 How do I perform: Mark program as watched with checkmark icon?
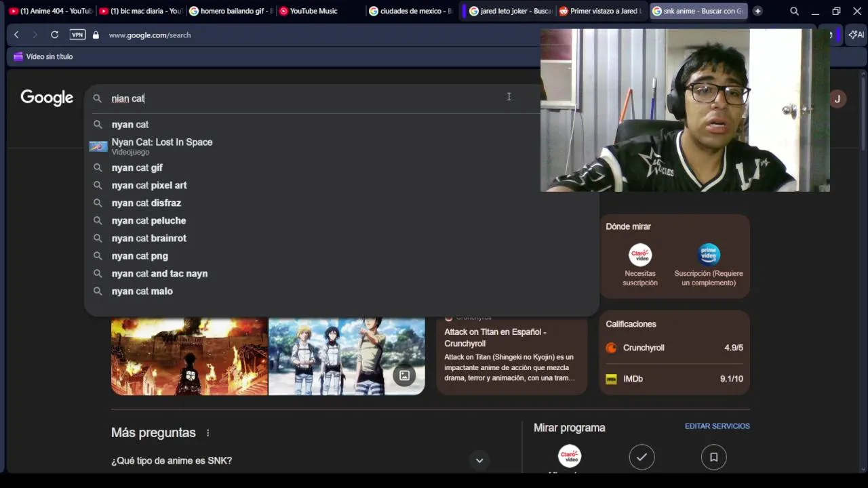point(642,457)
